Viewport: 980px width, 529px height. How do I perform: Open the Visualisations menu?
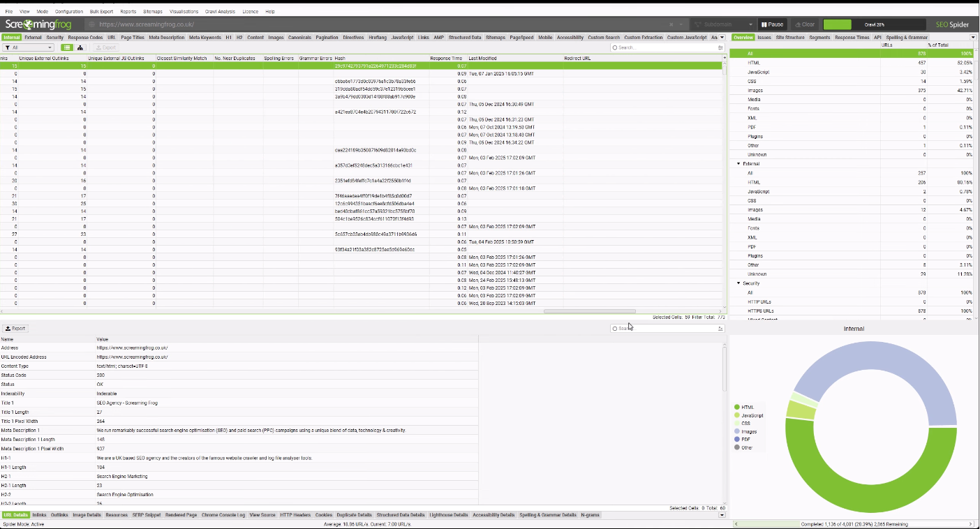(184, 11)
